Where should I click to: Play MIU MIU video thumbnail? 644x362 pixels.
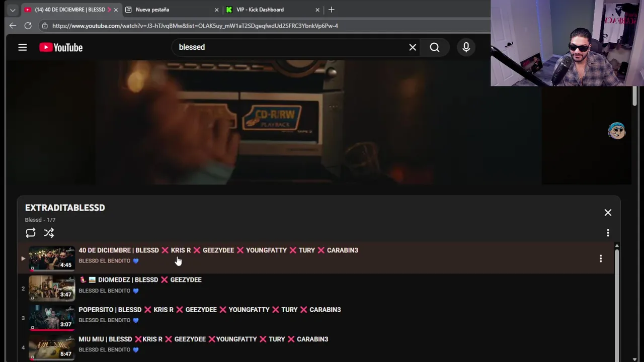pos(52,347)
